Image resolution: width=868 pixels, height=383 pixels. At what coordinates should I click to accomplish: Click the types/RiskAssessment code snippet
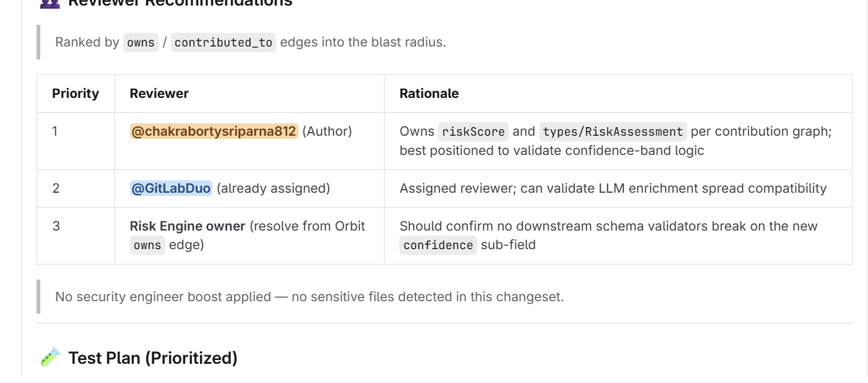[x=613, y=131]
